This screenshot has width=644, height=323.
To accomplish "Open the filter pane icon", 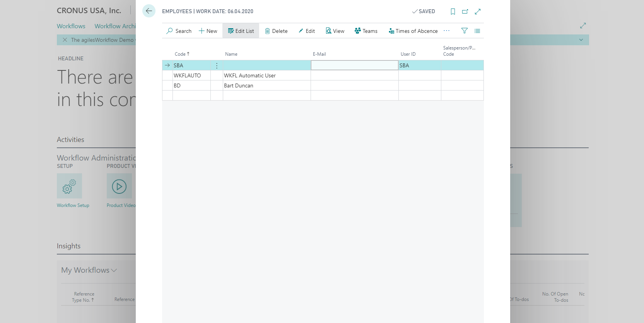I will (x=465, y=31).
